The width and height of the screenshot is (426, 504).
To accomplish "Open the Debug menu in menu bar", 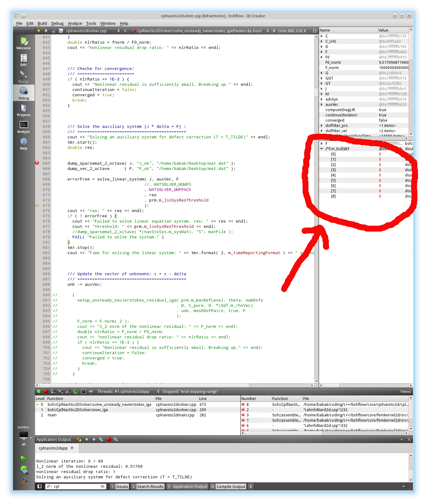I will coord(57,23).
